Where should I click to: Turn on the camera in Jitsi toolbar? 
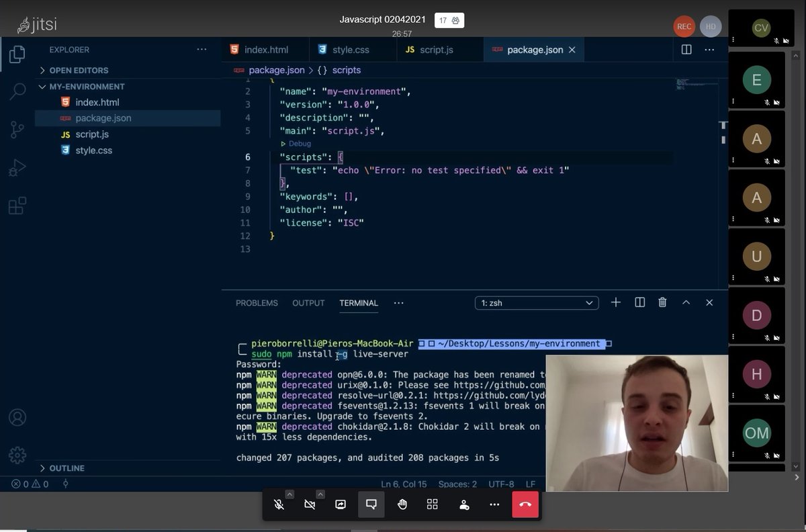click(310, 504)
